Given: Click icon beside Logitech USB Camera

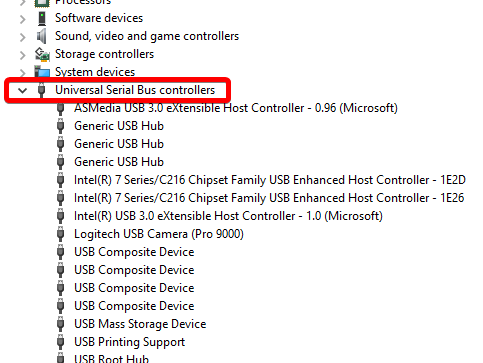Looking at the screenshot, I should [x=60, y=234].
